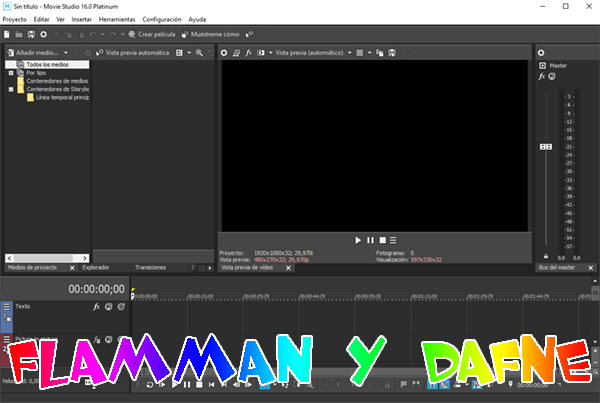
Task: Switch to the Medios de proyecto tab
Action: [x=33, y=268]
